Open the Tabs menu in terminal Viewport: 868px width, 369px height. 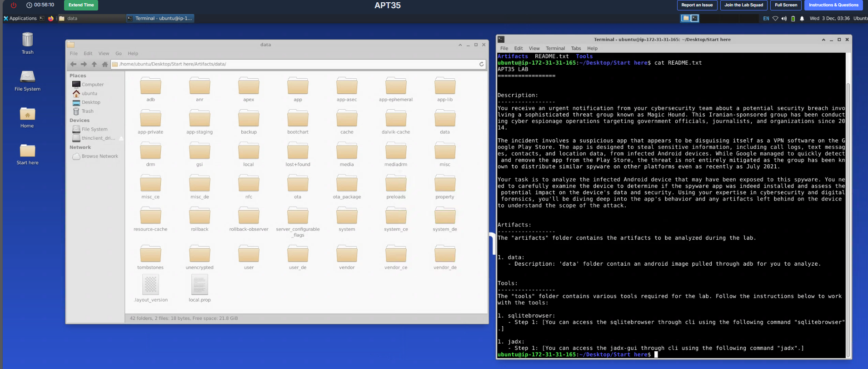click(x=576, y=48)
